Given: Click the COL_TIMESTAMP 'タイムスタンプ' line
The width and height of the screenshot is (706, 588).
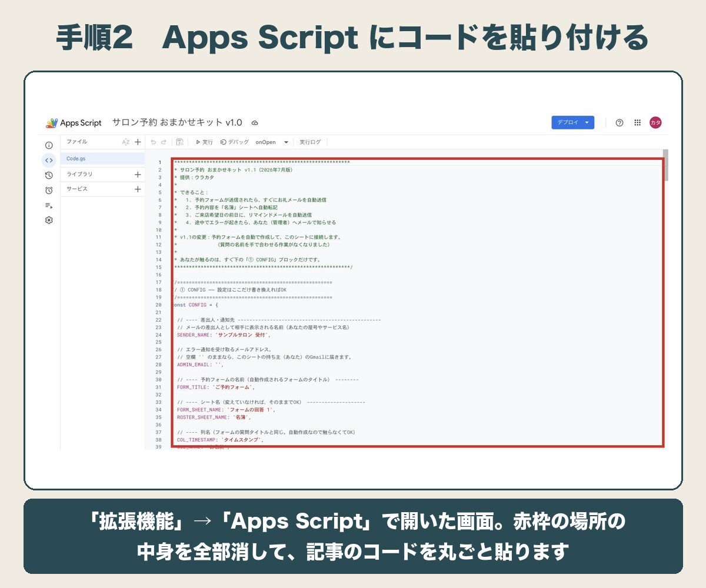Looking at the screenshot, I should coord(220,439).
